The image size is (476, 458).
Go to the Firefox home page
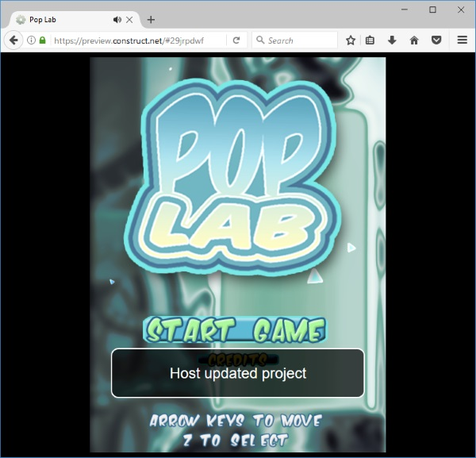coord(414,40)
